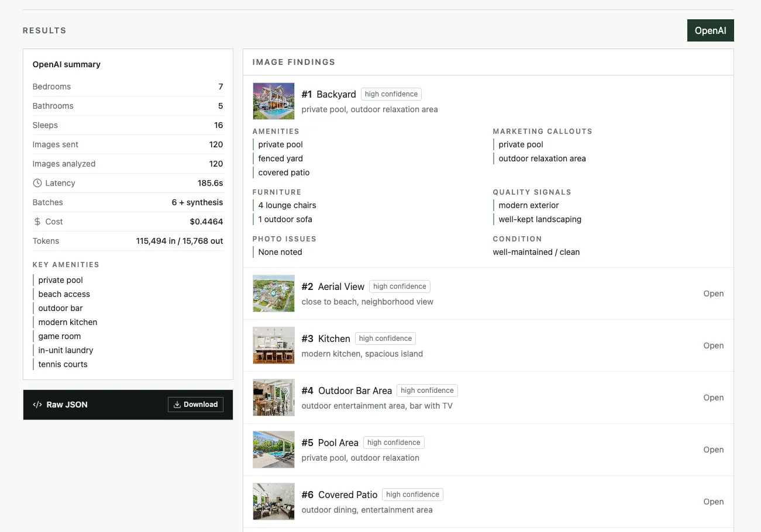
Task: Open finding #3 Kitchen
Action: [713, 346]
